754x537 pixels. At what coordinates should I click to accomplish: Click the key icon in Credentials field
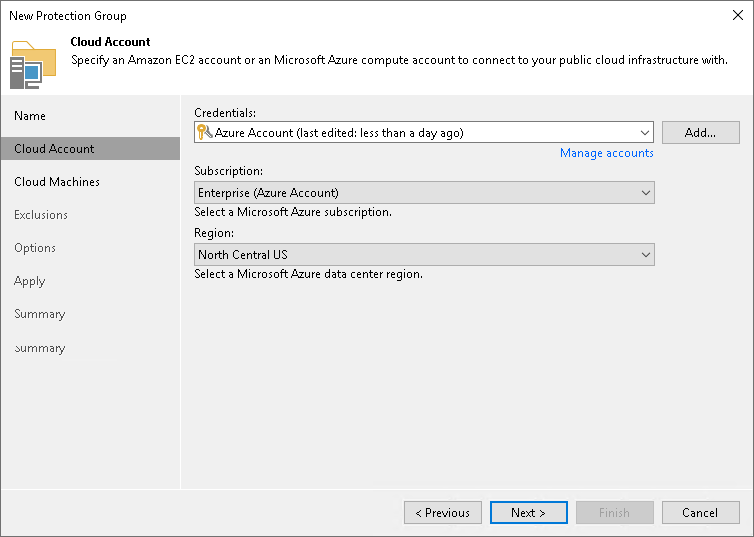click(x=204, y=132)
